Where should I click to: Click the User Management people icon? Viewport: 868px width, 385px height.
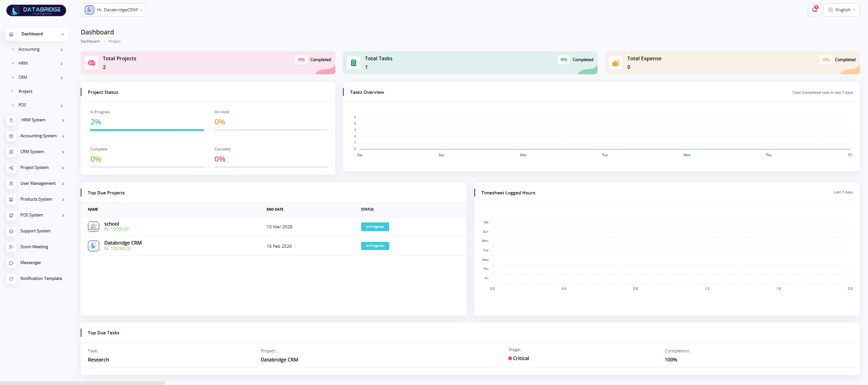tap(11, 183)
